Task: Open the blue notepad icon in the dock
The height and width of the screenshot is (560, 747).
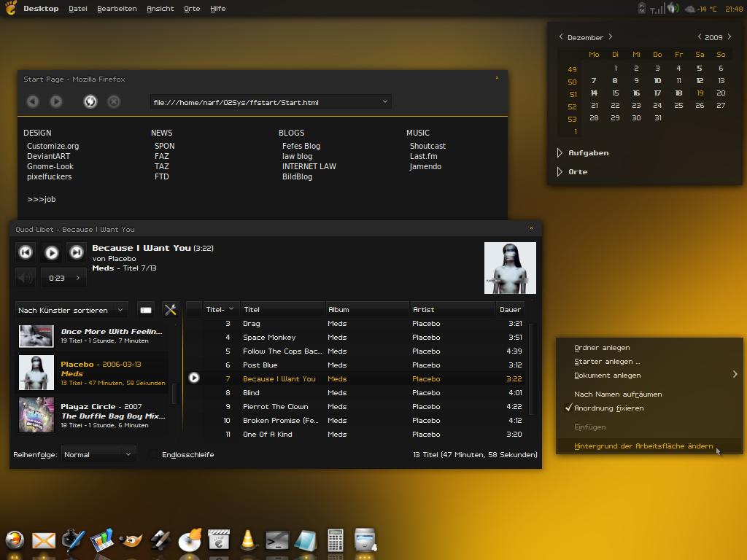Action: (x=306, y=540)
